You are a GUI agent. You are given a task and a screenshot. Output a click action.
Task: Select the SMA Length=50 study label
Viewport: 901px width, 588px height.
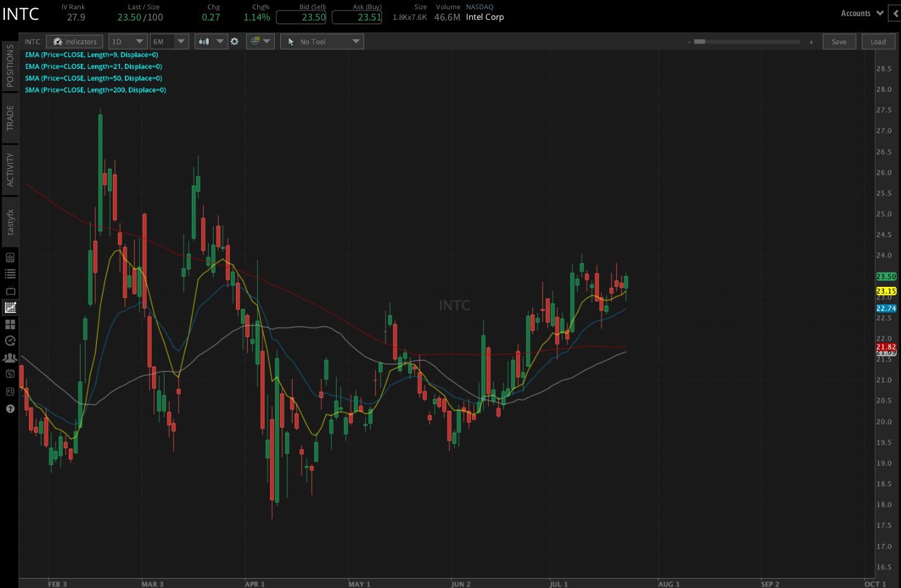pos(93,78)
